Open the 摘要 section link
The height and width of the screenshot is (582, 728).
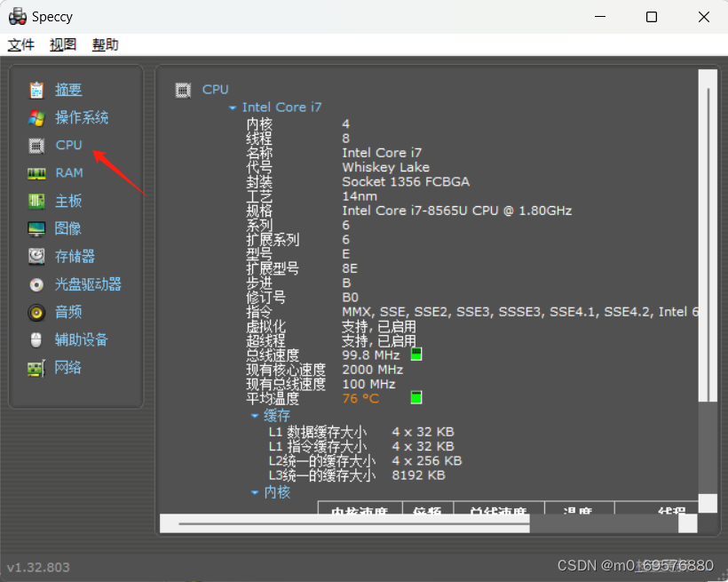coord(68,90)
